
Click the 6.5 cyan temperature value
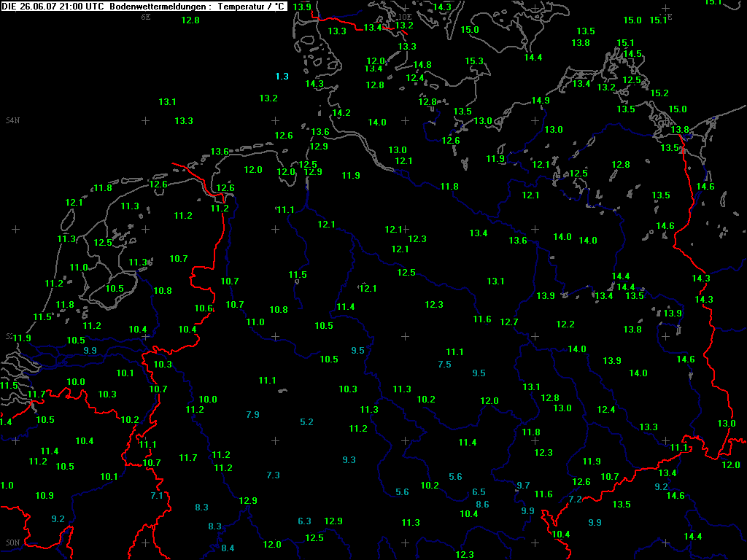pyautogui.click(x=479, y=492)
